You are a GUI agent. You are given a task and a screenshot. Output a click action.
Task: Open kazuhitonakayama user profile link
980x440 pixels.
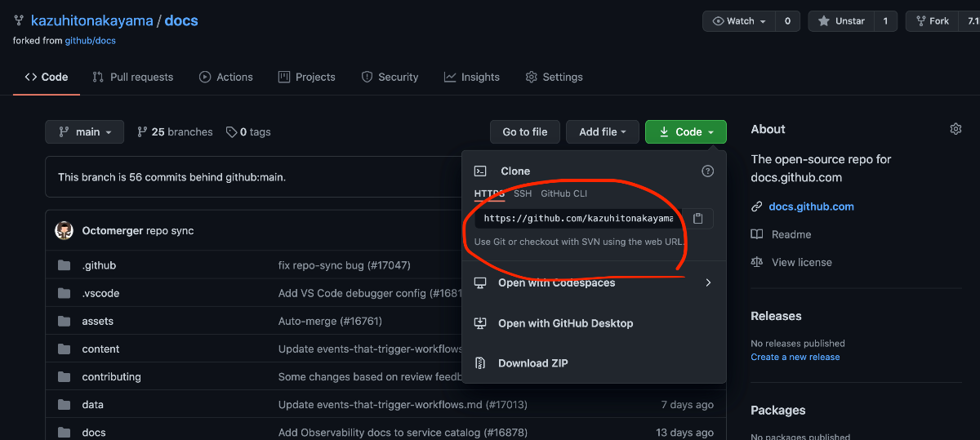pos(92,20)
